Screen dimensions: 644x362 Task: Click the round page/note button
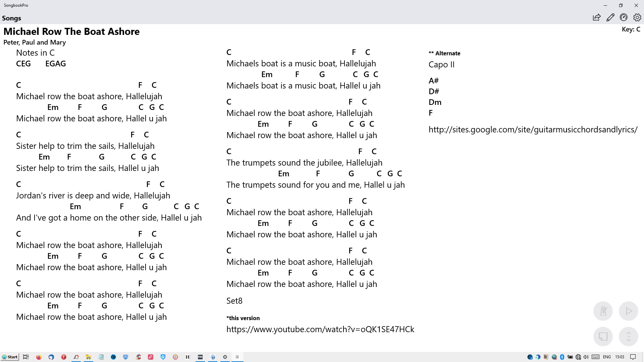point(603,336)
